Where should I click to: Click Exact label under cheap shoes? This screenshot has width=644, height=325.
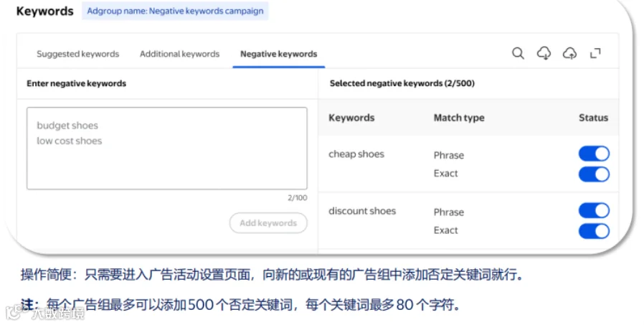(x=445, y=174)
